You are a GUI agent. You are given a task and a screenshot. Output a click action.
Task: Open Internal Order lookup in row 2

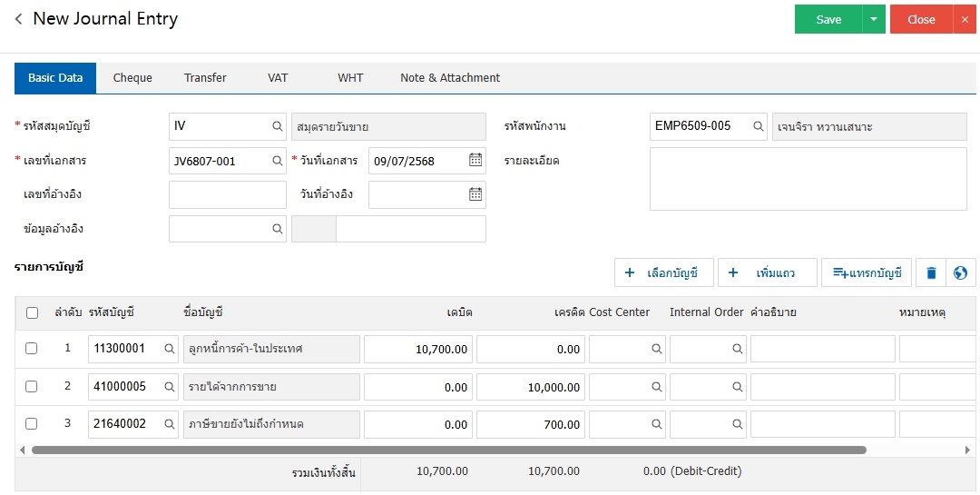click(736, 387)
